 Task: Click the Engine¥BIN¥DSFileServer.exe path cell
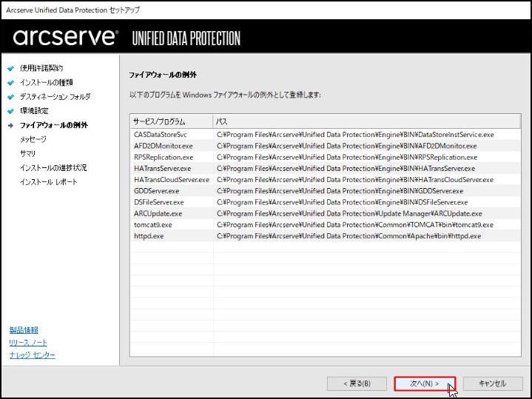coord(342,202)
